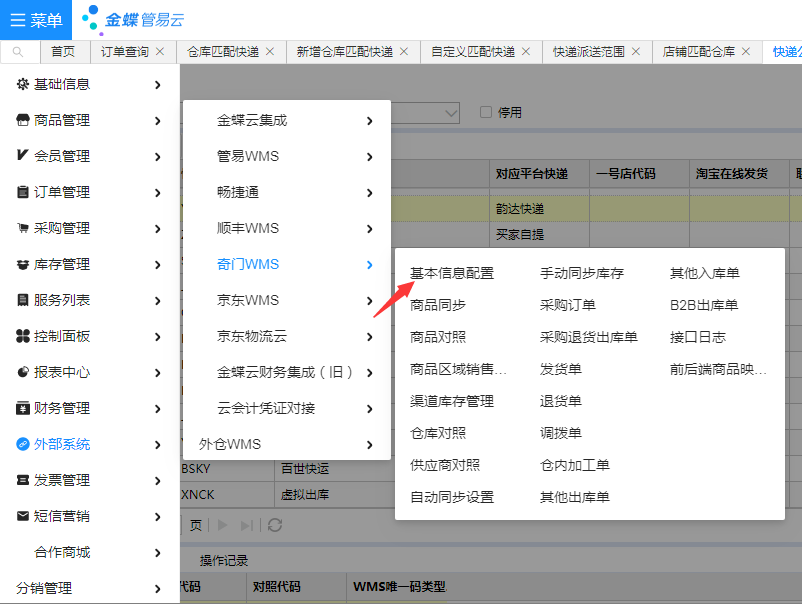Click the 菜单 hamburger button
802x604 pixels.
(36, 20)
